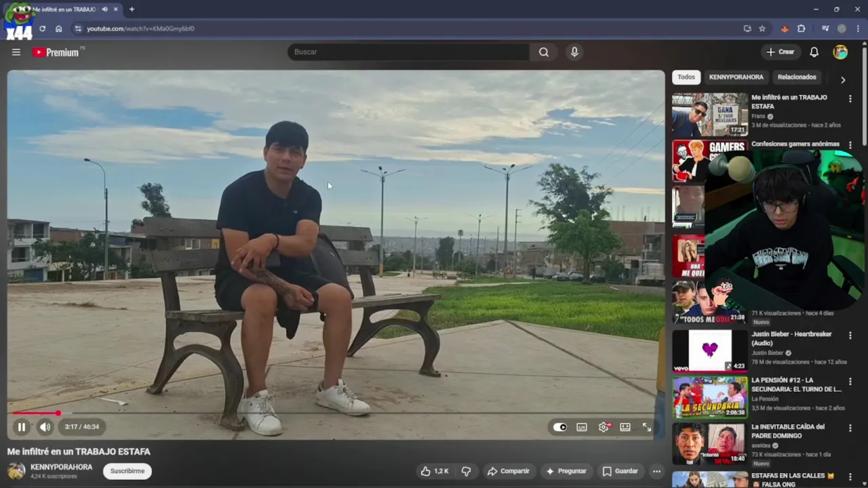The image size is (868, 488).
Task: Click the install app icon in address bar
Action: [x=747, y=28]
